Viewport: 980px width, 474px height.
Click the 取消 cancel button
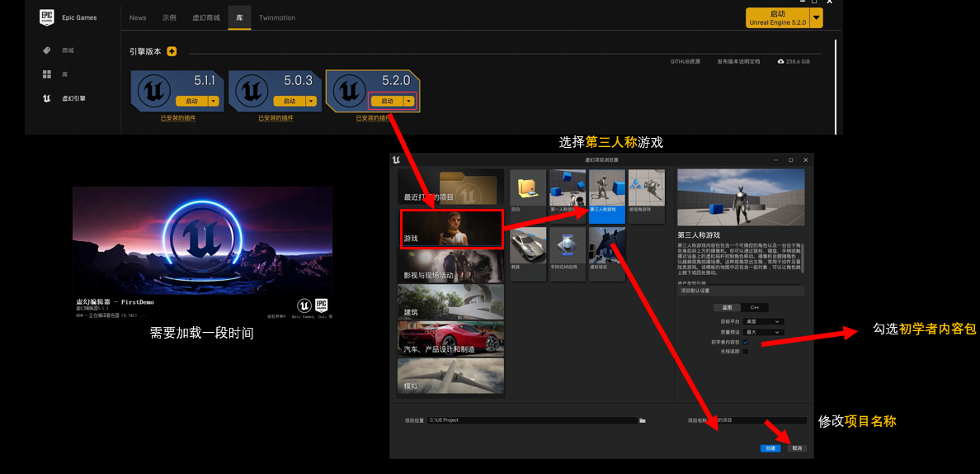click(797, 448)
